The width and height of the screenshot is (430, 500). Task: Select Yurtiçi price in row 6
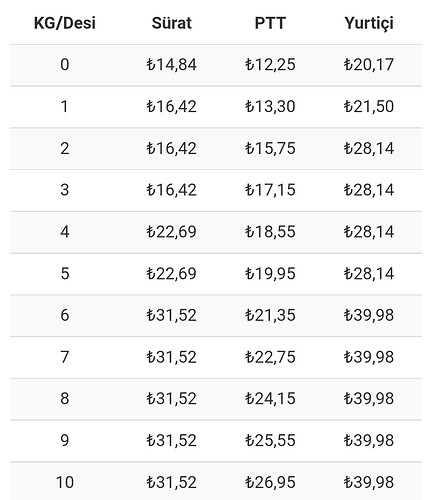coord(369,315)
